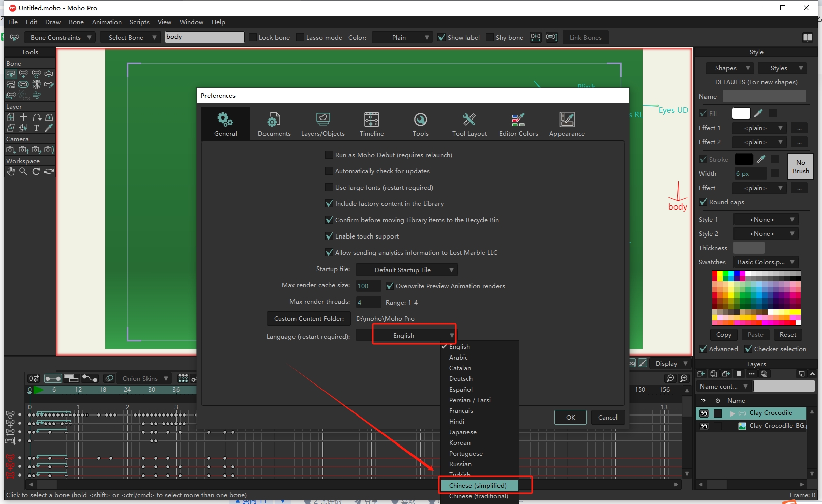This screenshot has height=504, width=822.
Task: Go to Appearance preferences
Action: click(x=567, y=124)
